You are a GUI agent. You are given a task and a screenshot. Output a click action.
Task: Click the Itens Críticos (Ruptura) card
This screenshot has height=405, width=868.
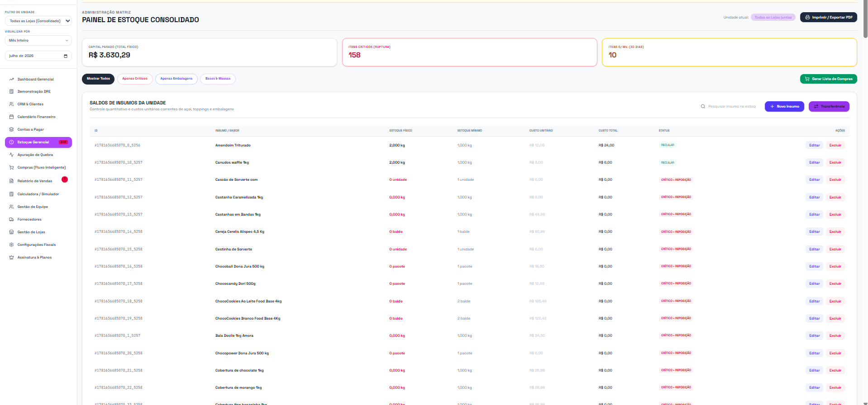470,52
